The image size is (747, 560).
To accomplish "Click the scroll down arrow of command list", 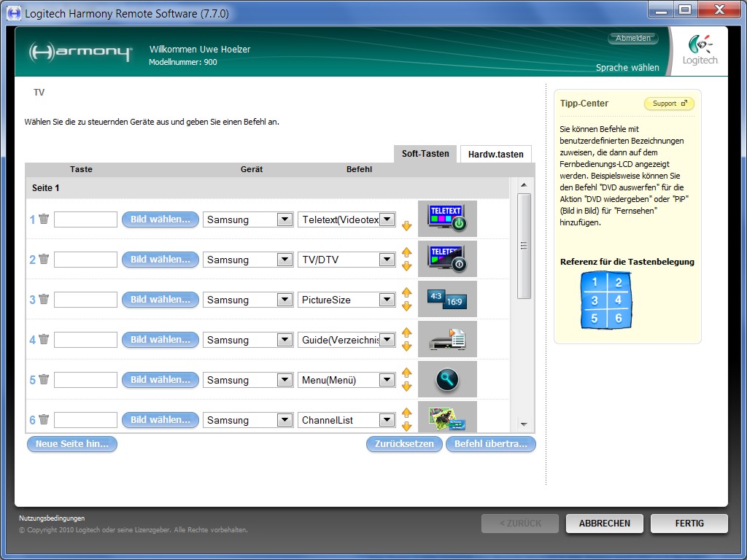I will (524, 424).
